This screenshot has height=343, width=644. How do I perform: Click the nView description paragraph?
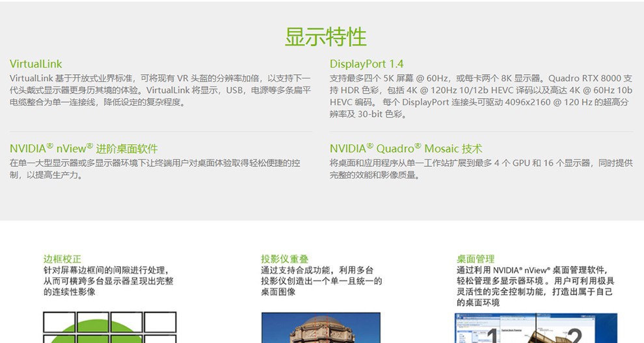[x=155, y=169]
